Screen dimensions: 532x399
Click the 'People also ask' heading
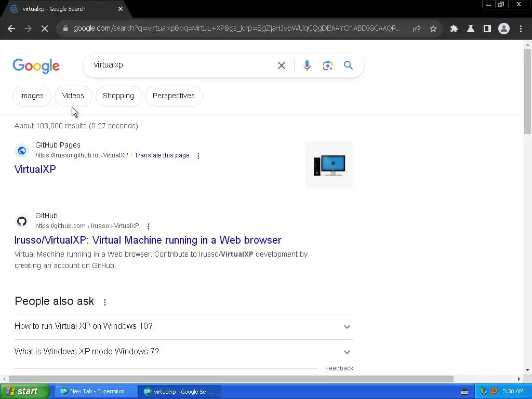[x=54, y=301]
